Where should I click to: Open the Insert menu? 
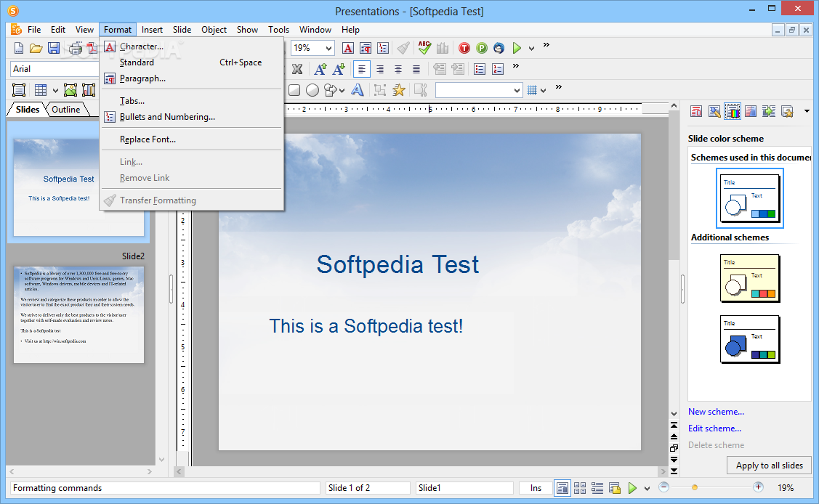coord(152,30)
